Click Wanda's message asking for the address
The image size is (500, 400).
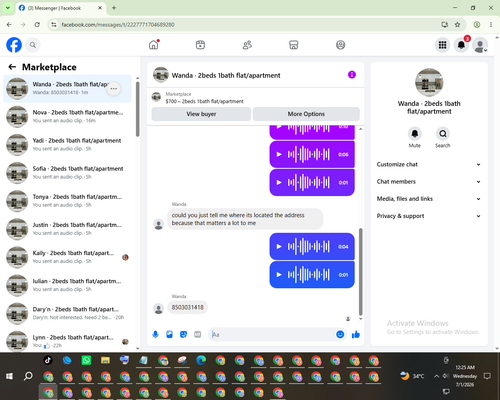pos(245,219)
